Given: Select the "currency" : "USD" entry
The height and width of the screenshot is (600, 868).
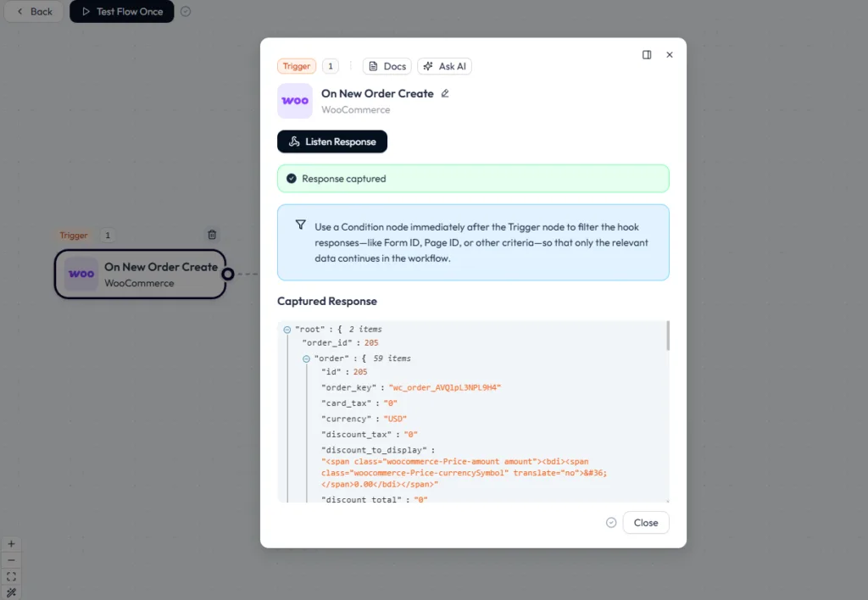Looking at the screenshot, I should coord(364,419).
